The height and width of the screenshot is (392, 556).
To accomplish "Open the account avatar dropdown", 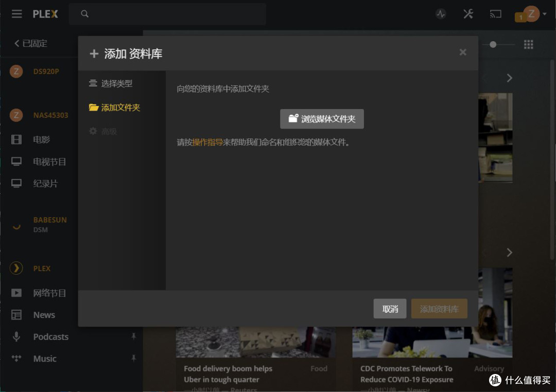I will pos(530,14).
